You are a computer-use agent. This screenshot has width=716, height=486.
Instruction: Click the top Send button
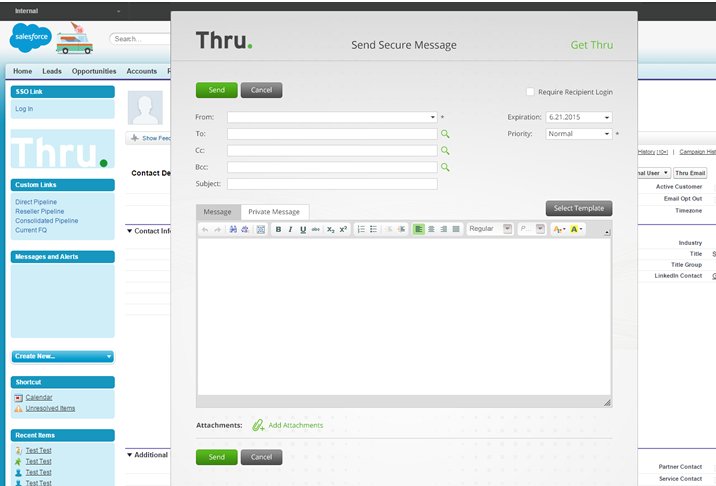tap(216, 90)
